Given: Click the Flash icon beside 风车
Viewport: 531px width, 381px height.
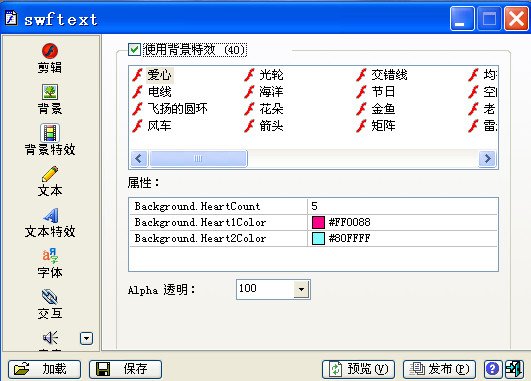Looking at the screenshot, I should tap(137, 126).
